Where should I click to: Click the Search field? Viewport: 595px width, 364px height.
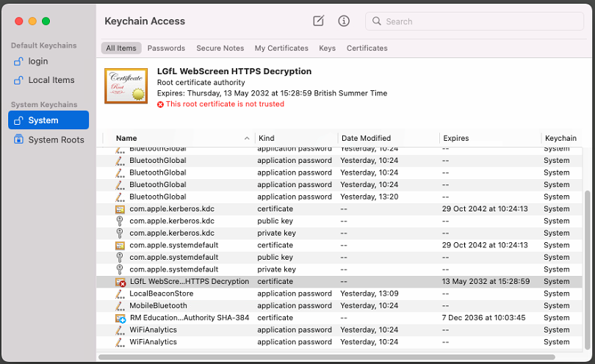click(x=477, y=21)
